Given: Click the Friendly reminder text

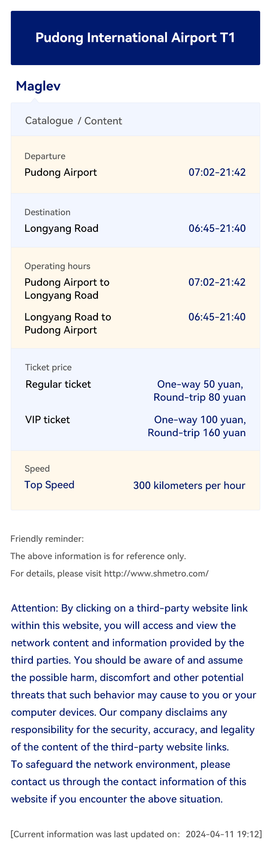Looking at the screenshot, I should [x=47, y=539].
